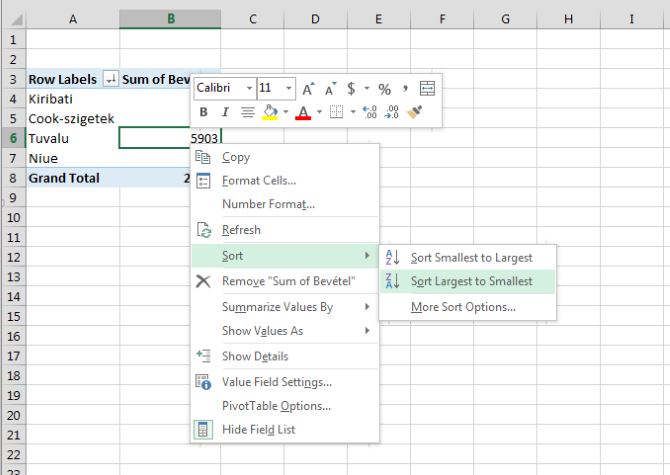
Task: Remove "Sum of Bevétel" field
Action: tap(285, 281)
